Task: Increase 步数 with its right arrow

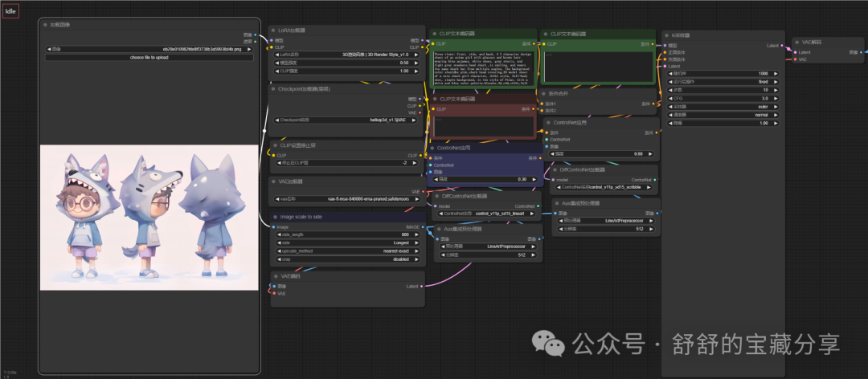Action: click(x=776, y=90)
